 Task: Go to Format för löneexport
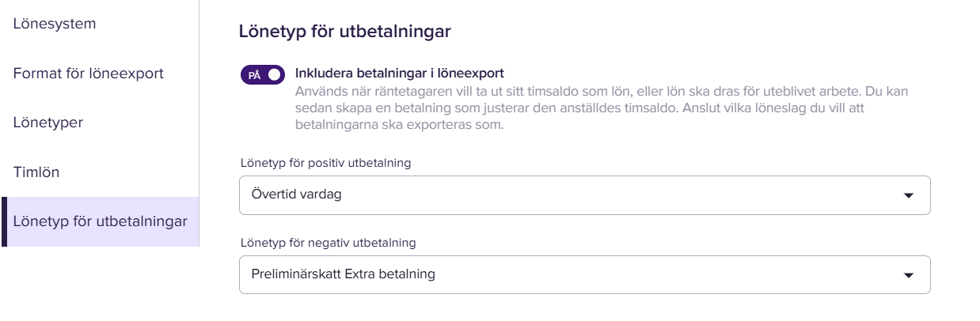(x=88, y=74)
